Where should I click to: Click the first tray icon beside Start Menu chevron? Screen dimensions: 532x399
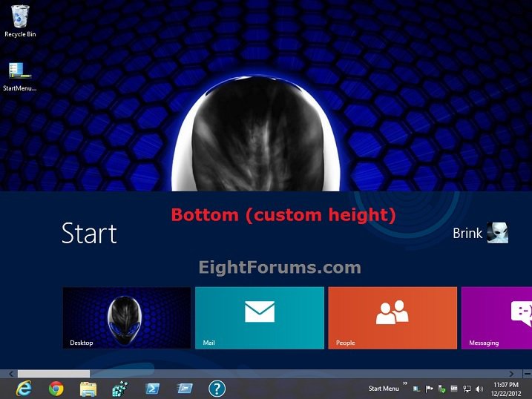point(417,389)
